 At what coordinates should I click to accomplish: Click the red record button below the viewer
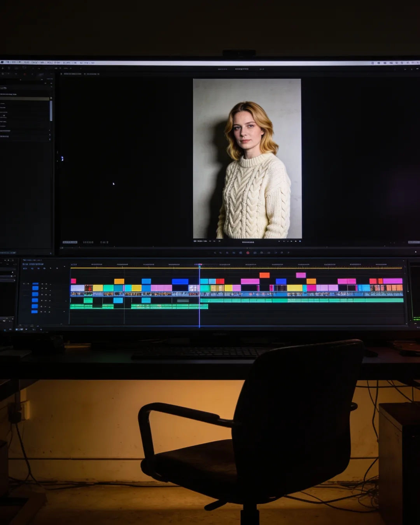248,253
